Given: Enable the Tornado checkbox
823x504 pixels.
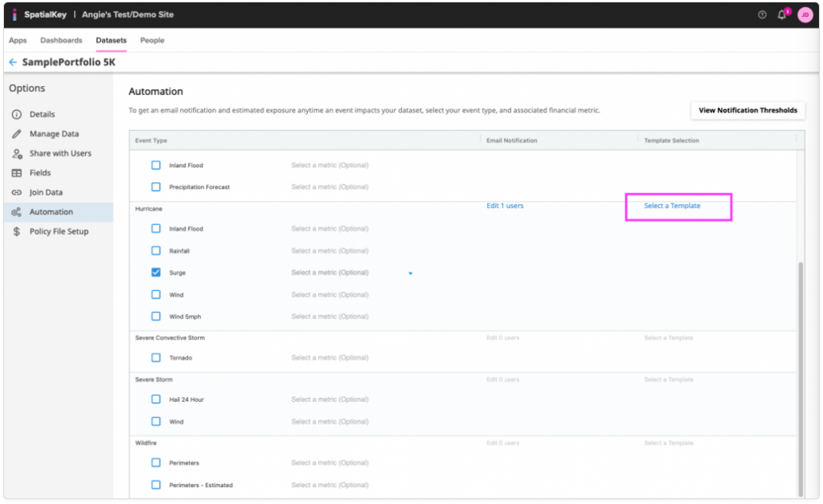Looking at the screenshot, I should coord(156,357).
